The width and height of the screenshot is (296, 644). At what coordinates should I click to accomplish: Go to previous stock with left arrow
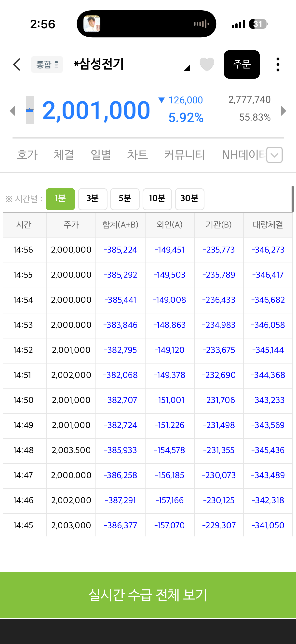click(x=12, y=111)
